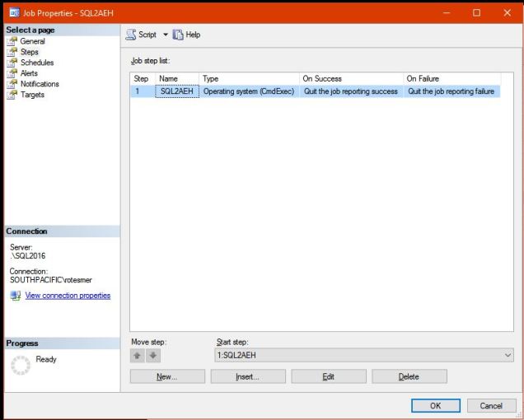Open View connection properties link
Image resolution: width=524 pixels, height=420 pixels.
click(x=68, y=296)
